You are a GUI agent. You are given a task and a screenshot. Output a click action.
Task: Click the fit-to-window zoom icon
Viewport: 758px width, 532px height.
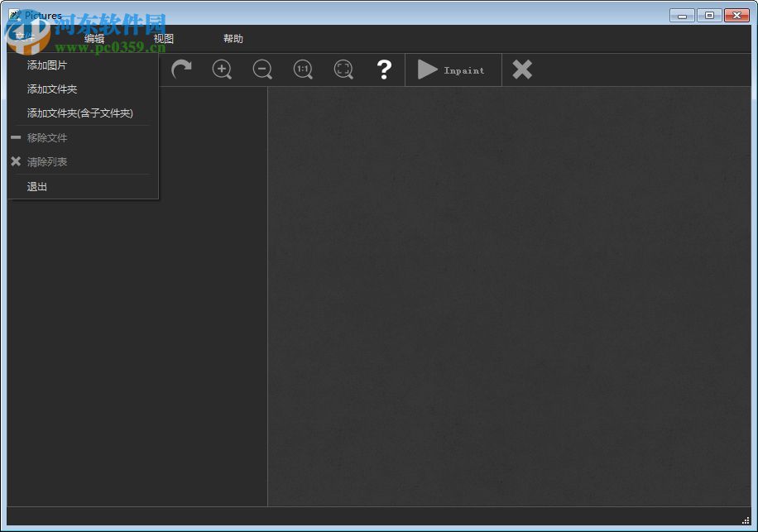pyautogui.click(x=343, y=69)
